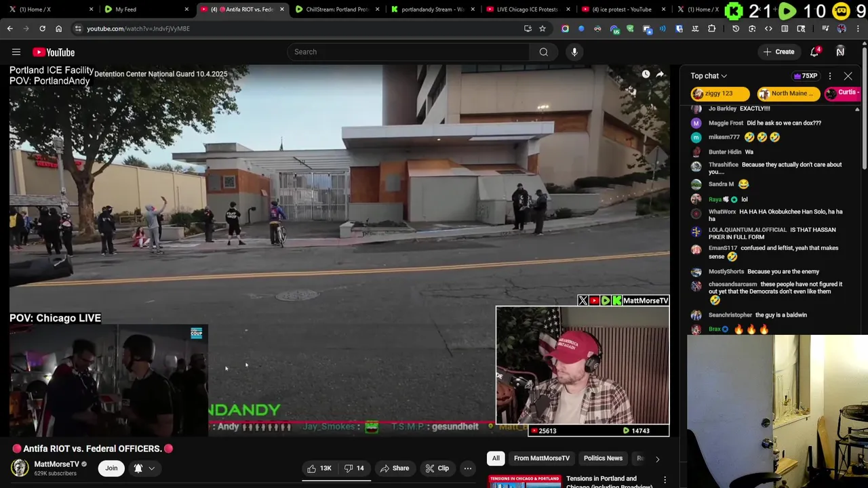Open suggested video three-dot menu
The image size is (868, 488).
[665, 480]
